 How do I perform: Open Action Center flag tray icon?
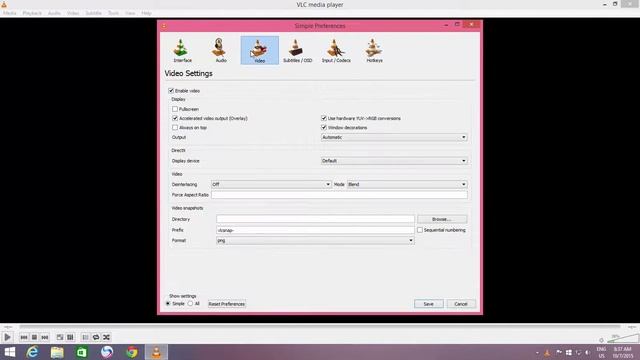click(x=558, y=353)
